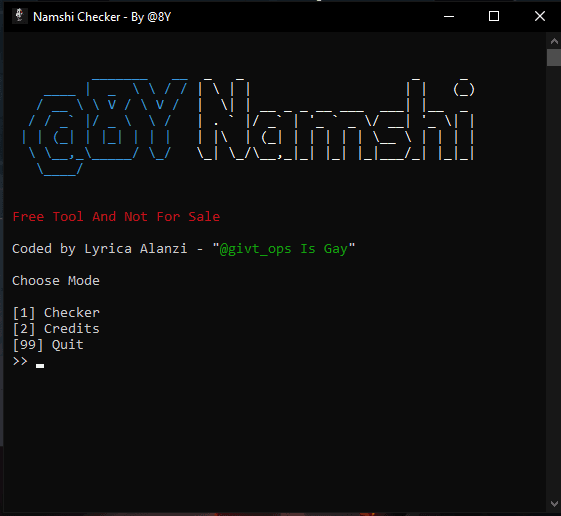Minimize the Namshi Checker window

tap(449, 16)
